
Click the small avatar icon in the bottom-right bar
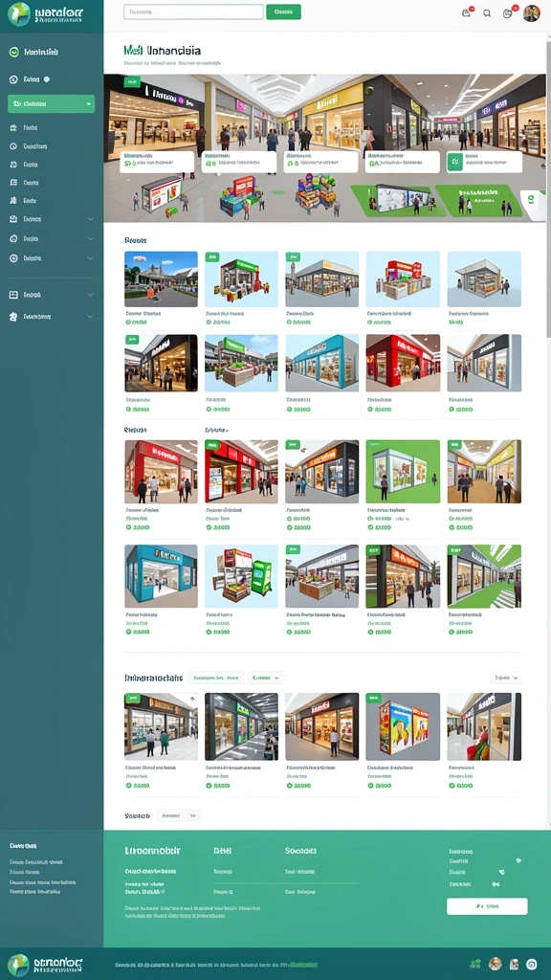(496, 964)
